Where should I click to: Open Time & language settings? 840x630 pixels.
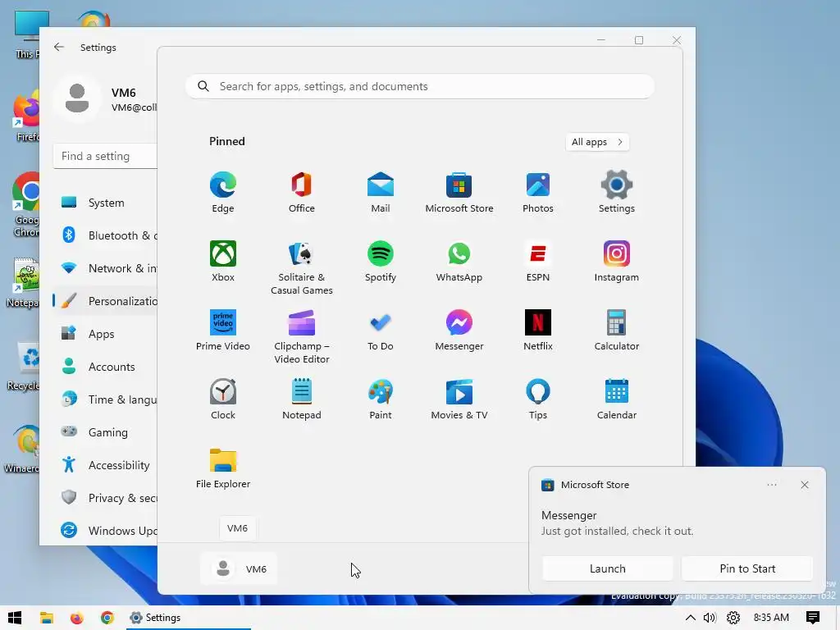tap(106, 399)
